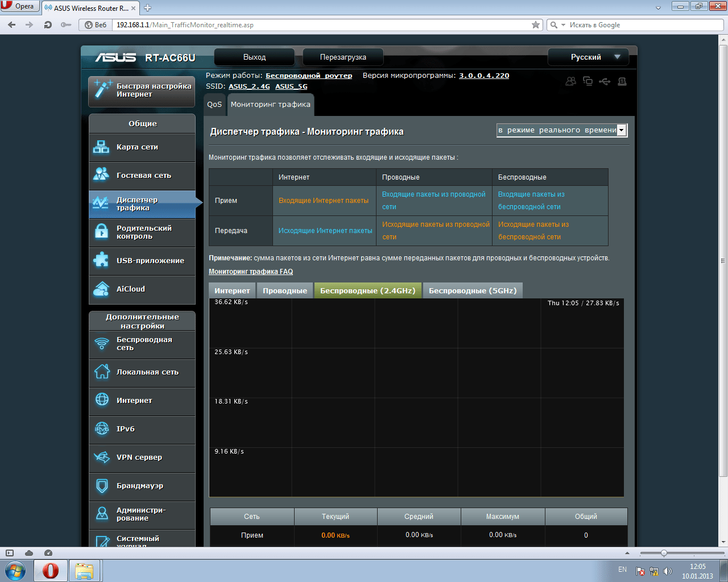Reload the page with the refresh icon
This screenshot has height=582, width=728.
click(x=48, y=24)
